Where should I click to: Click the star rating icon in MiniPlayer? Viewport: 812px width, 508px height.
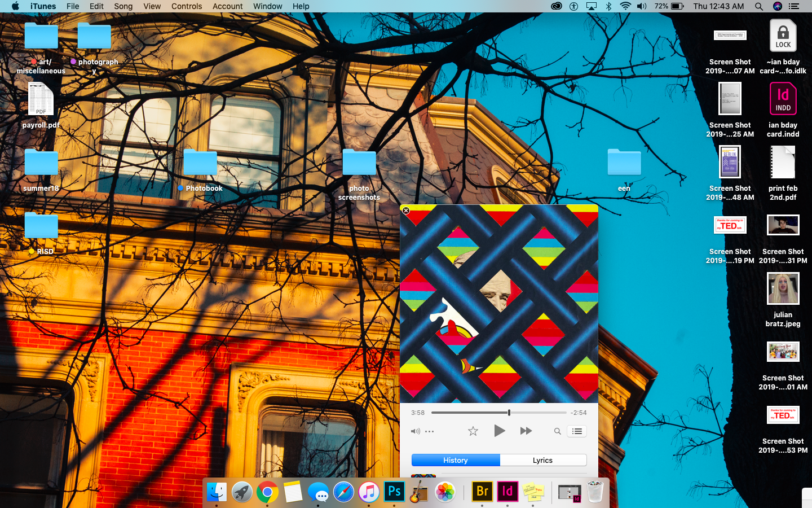click(x=473, y=431)
